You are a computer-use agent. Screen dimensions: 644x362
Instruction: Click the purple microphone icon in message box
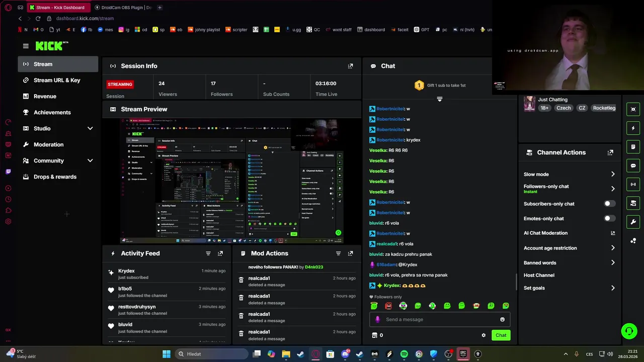point(378,319)
